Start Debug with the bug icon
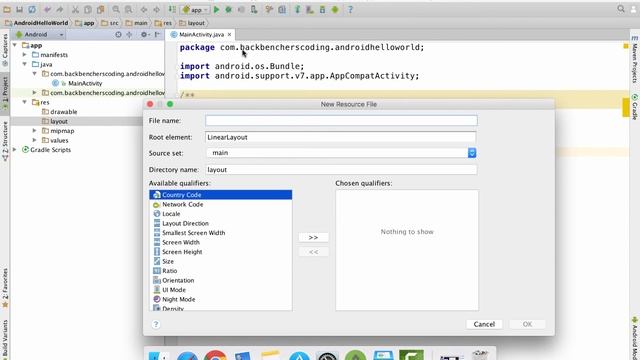Image resolution: width=640 pixels, height=360 pixels. tap(229, 9)
